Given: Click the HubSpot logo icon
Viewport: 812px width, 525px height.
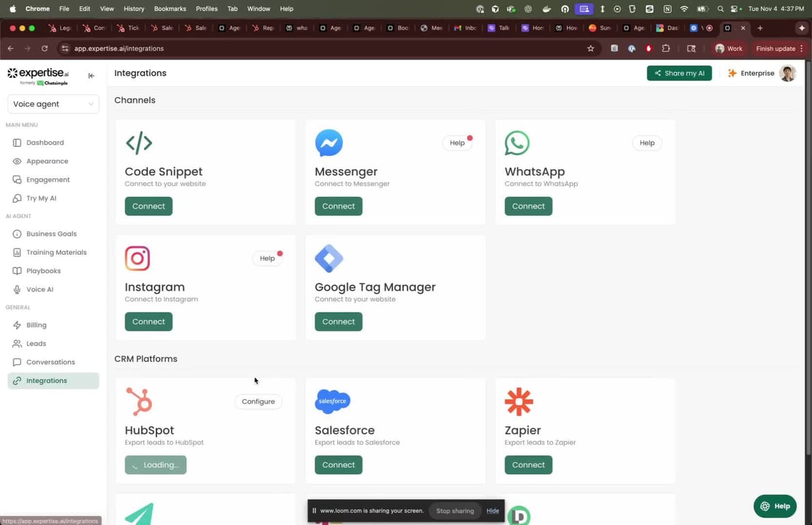Looking at the screenshot, I should click(139, 402).
